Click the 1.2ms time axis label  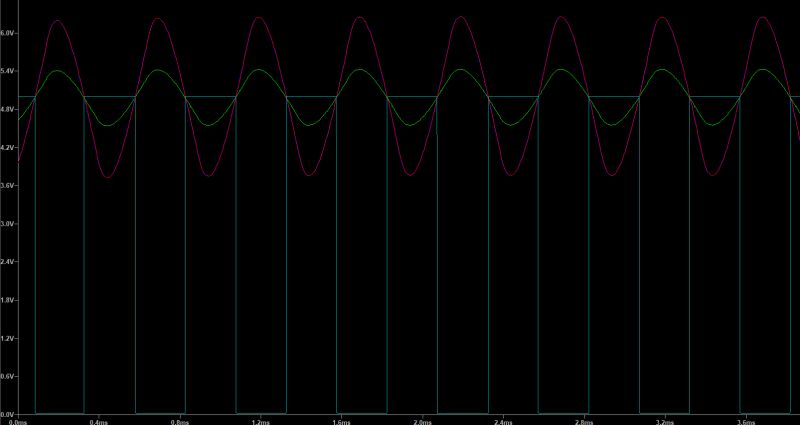tap(261, 422)
